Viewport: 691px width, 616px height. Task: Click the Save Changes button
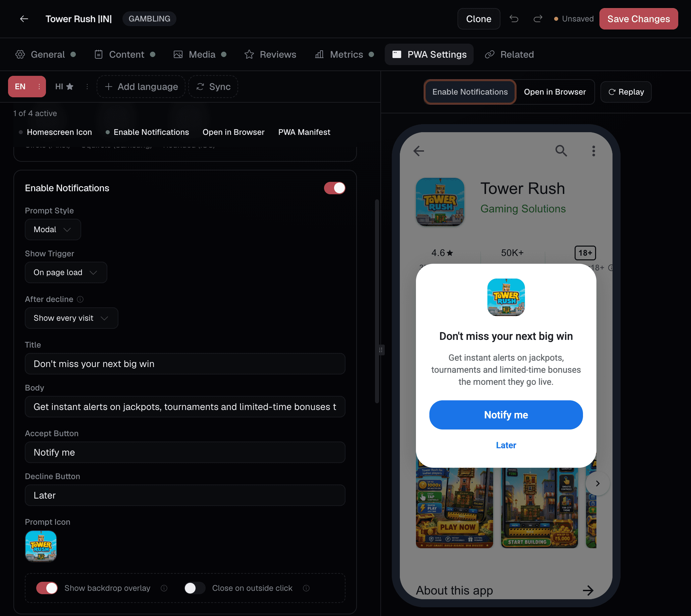[x=638, y=19]
